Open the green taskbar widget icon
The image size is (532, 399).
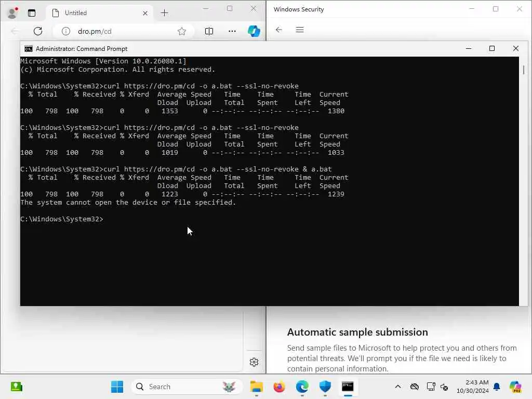point(16,387)
